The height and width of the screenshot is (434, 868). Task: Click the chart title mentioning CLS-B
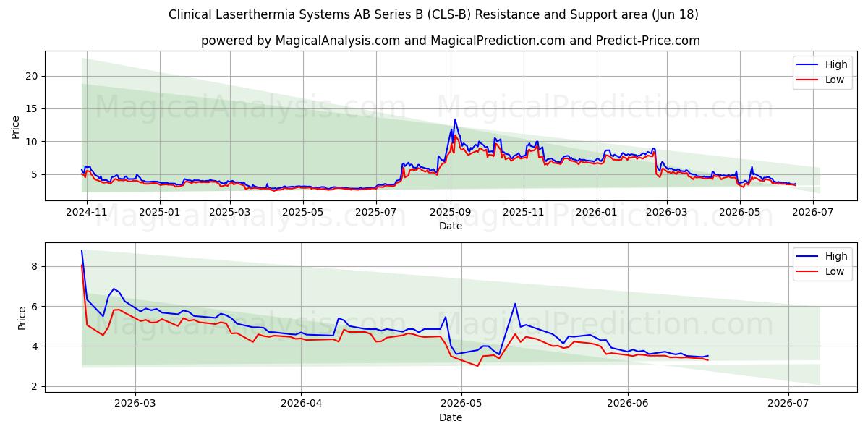pos(433,14)
